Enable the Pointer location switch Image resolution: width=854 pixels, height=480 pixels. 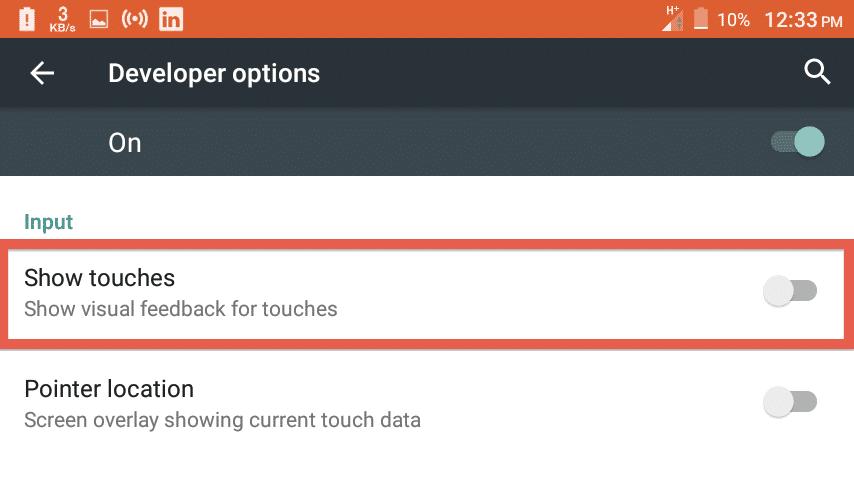(790, 402)
